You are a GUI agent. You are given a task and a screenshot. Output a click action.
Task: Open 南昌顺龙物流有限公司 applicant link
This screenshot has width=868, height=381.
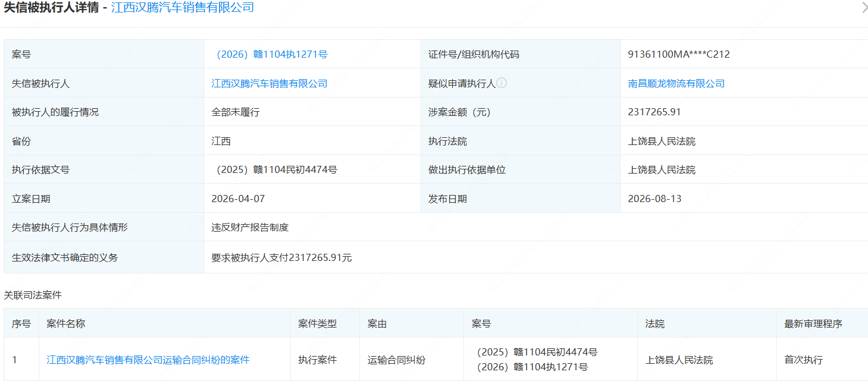point(676,83)
